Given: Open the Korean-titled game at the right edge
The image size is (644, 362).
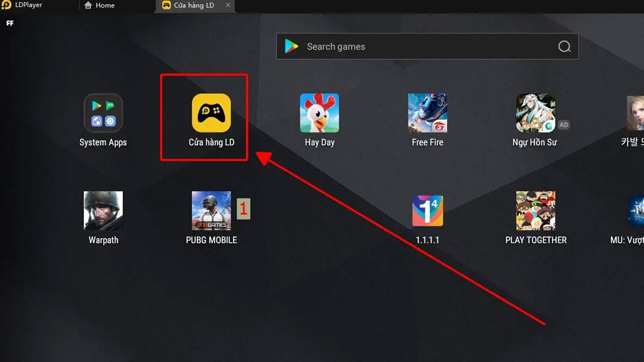Looking at the screenshot, I should pos(635,113).
